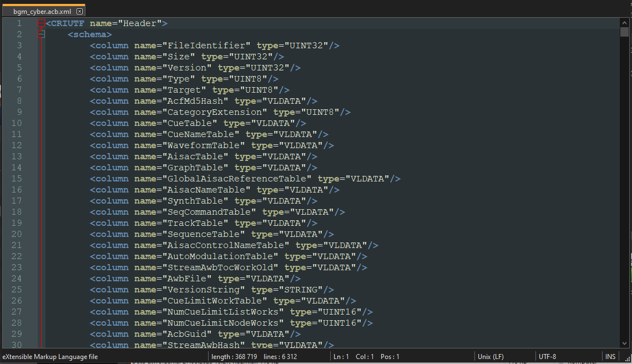Click the "AutoModulationTable" column name
The image size is (632, 364).
click(x=220, y=256)
